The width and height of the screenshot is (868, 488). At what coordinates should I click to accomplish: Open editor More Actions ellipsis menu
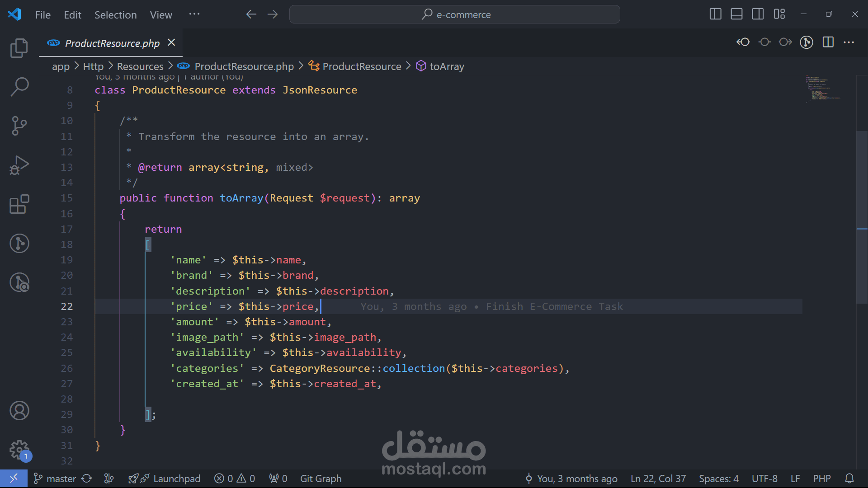(x=849, y=42)
